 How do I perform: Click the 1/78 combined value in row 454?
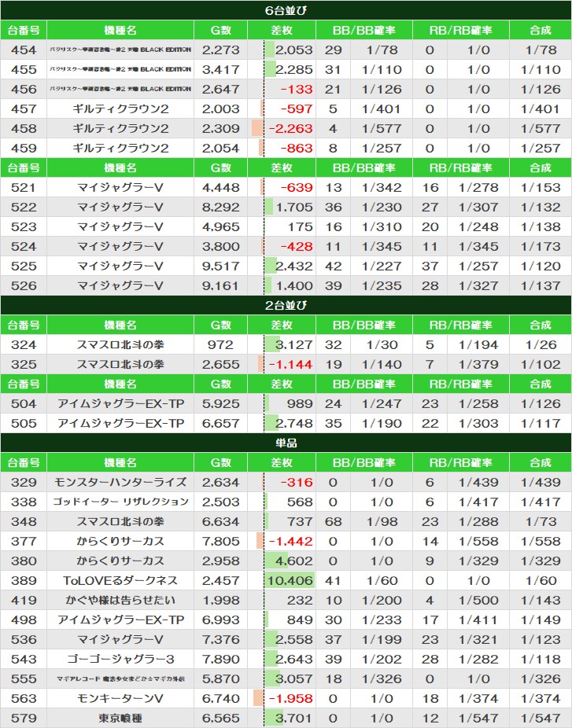tap(541, 50)
